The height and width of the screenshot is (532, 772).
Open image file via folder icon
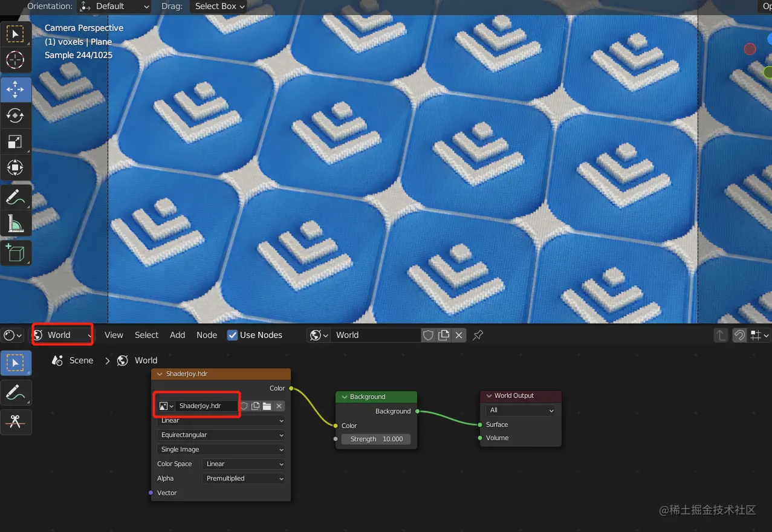point(267,406)
